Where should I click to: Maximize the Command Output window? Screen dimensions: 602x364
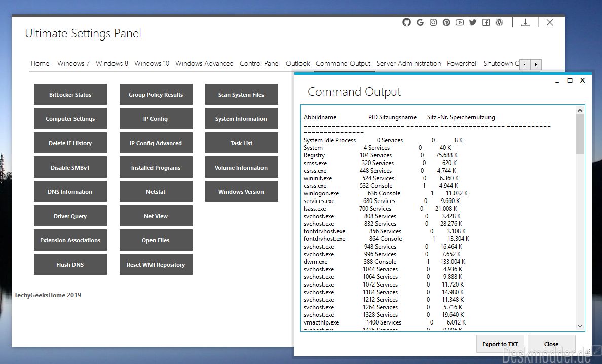tap(570, 80)
